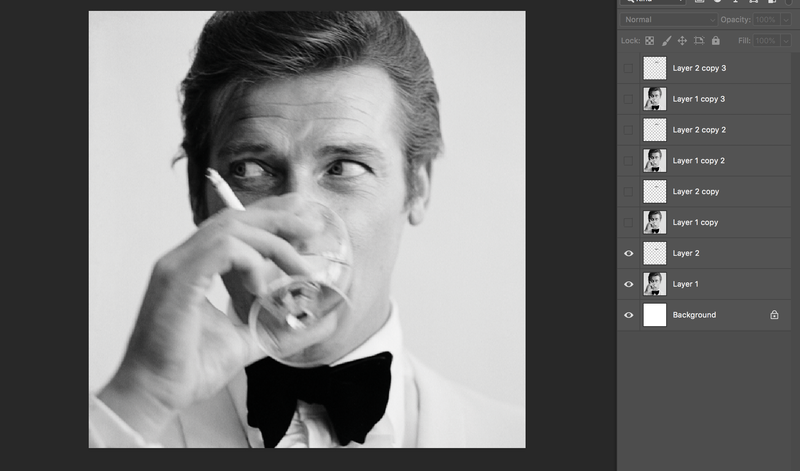Click the lock position move icon

(x=682, y=41)
